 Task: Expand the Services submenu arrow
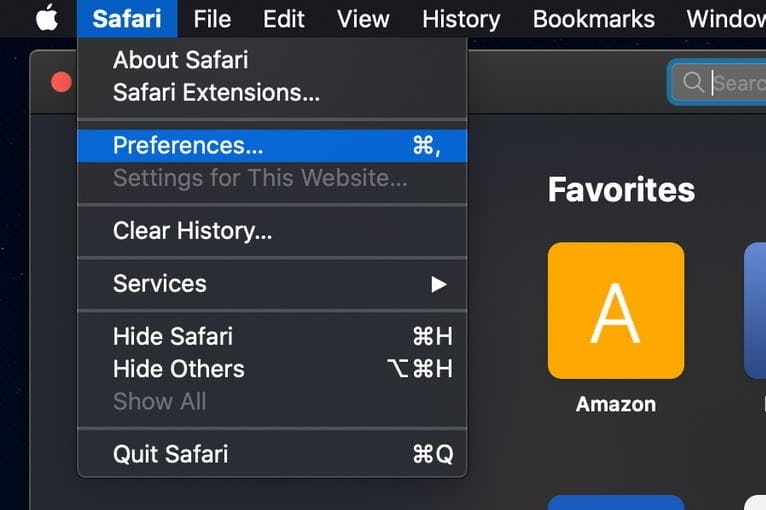tap(439, 284)
